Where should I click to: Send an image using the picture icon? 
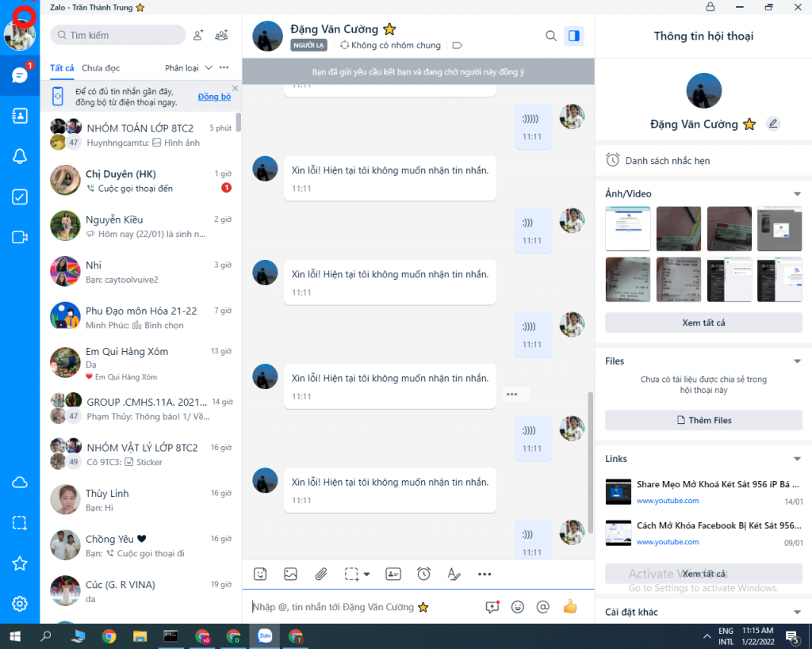(290, 574)
